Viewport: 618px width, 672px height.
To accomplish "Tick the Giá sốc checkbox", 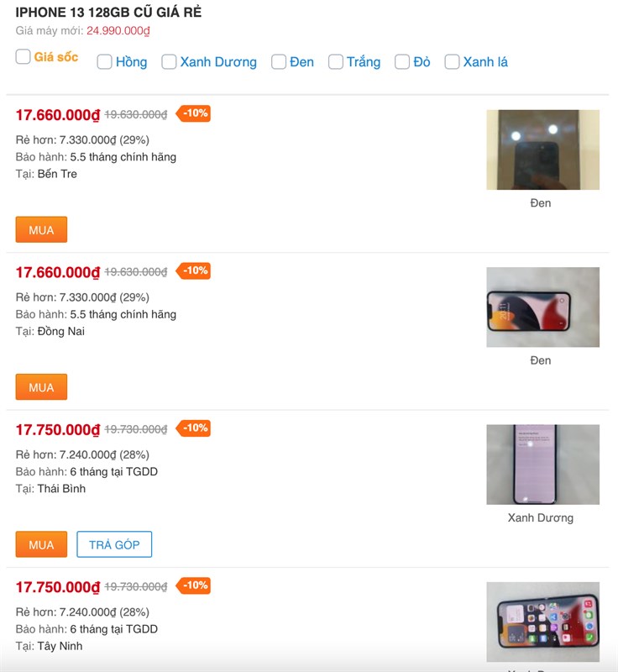I will tap(24, 57).
